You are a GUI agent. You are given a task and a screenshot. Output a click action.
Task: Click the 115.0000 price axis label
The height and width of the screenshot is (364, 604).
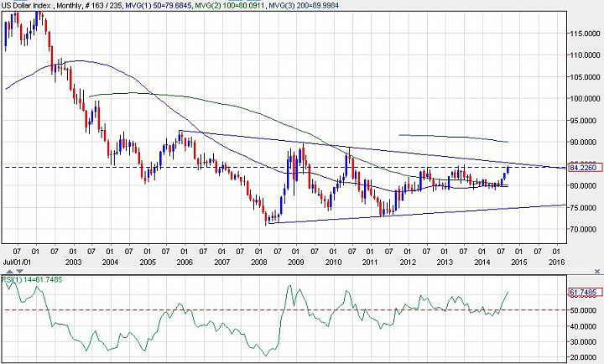[x=584, y=34]
